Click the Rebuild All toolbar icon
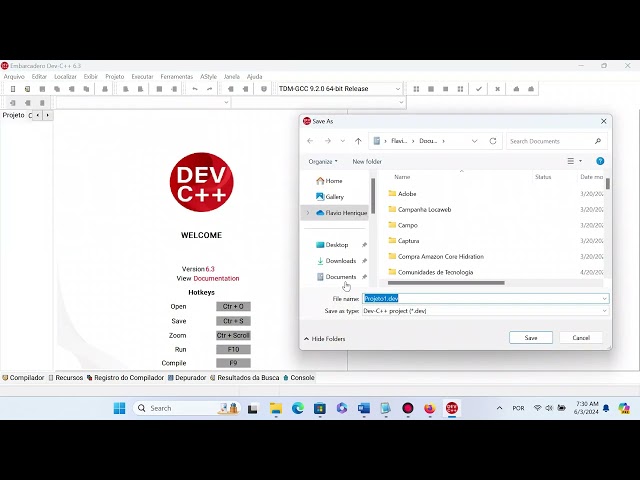Viewport: 640px width, 480px height. pos(460,89)
